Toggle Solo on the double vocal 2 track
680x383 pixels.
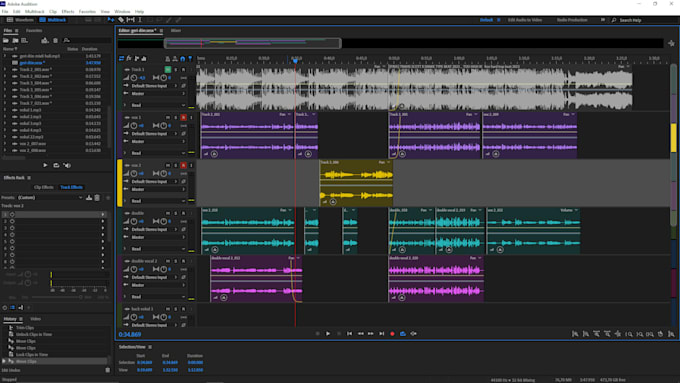[x=176, y=261]
